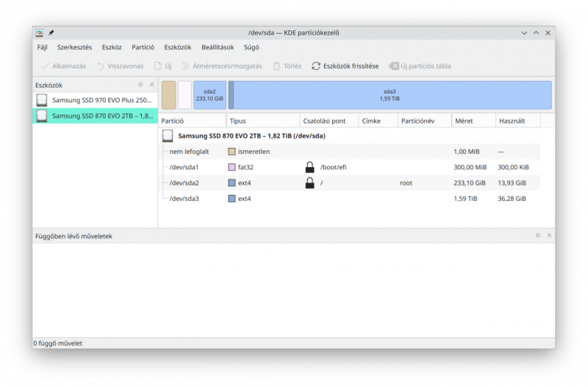Screen dimensions: 588x387
Task: Sort by the Típus column header
Action: coord(263,121)
